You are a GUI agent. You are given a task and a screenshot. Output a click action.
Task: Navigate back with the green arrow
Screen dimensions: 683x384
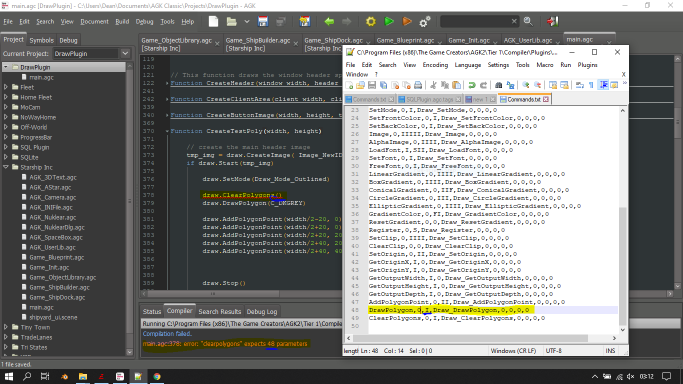click(x=329, y=21)
